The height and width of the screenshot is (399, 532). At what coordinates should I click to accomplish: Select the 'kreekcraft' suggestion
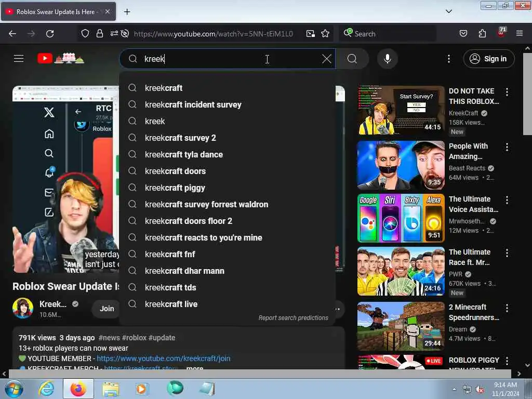pyautogui.click(x=228, y=88)
